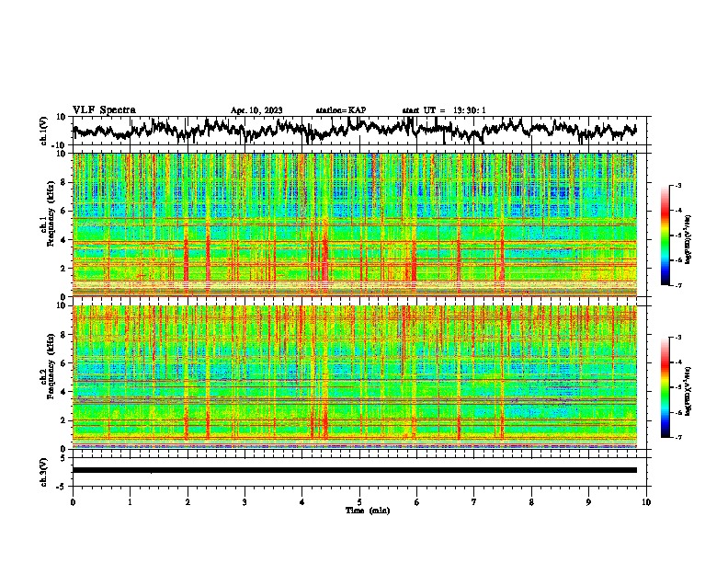Click the "Time (min)" x-axis label
Screen dimensions: 728x563
[x=368, y=511]
